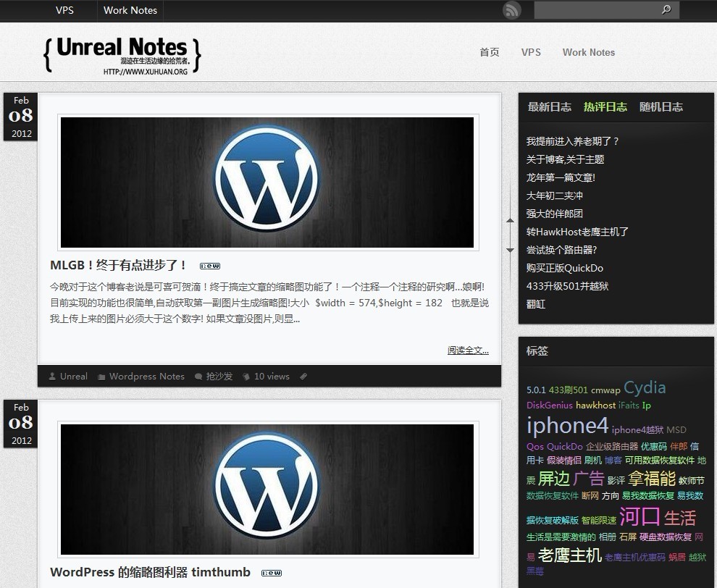
Task: Select the 河口 tag
Action: click(640, 516)
